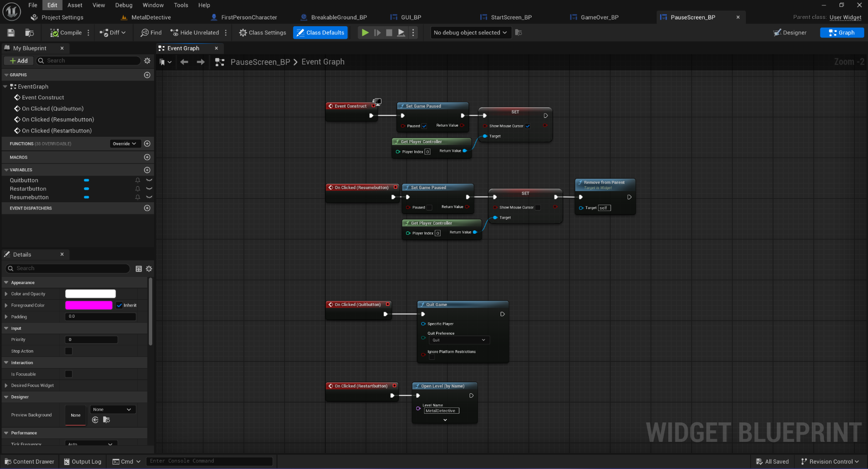868x469 pixels.
Task: Click the add new graph plus icon
Action: (x=147, y=75)
